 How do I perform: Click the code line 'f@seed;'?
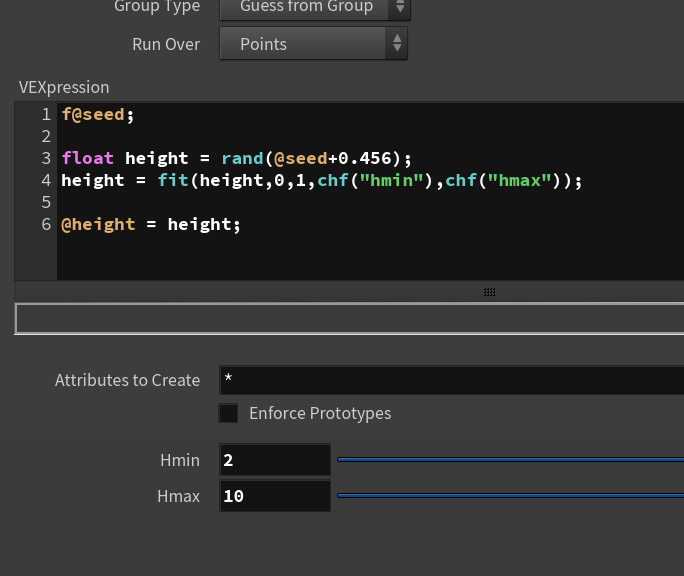click(x=98, y=114)
